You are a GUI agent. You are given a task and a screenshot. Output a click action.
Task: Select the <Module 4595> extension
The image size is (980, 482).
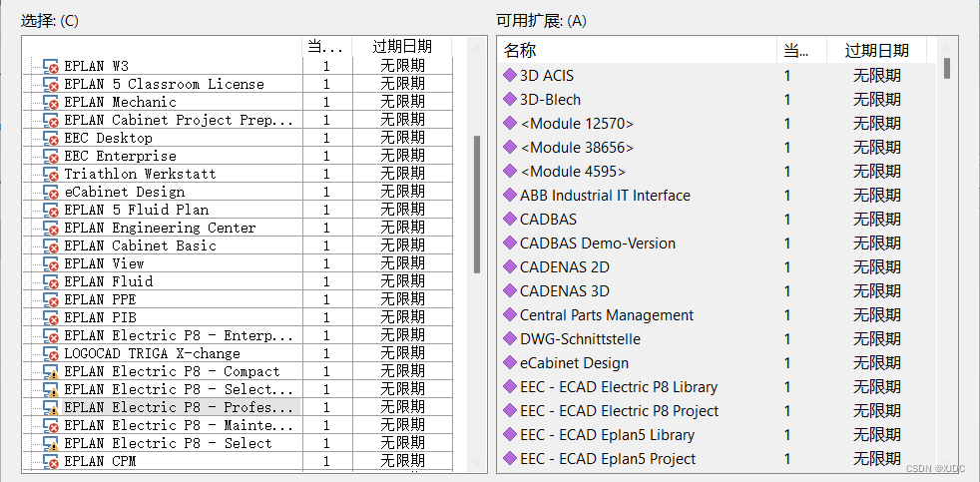click(x=573, y=172)
